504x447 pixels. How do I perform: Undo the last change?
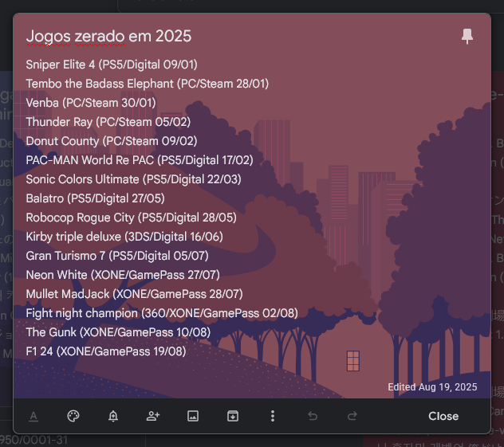point(313,416)
